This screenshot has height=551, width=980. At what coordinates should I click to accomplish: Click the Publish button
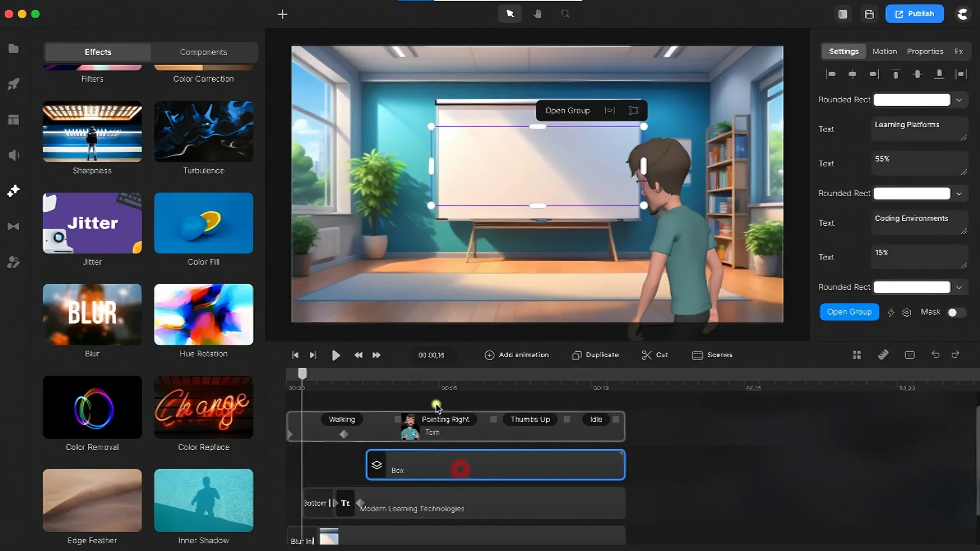914,14
